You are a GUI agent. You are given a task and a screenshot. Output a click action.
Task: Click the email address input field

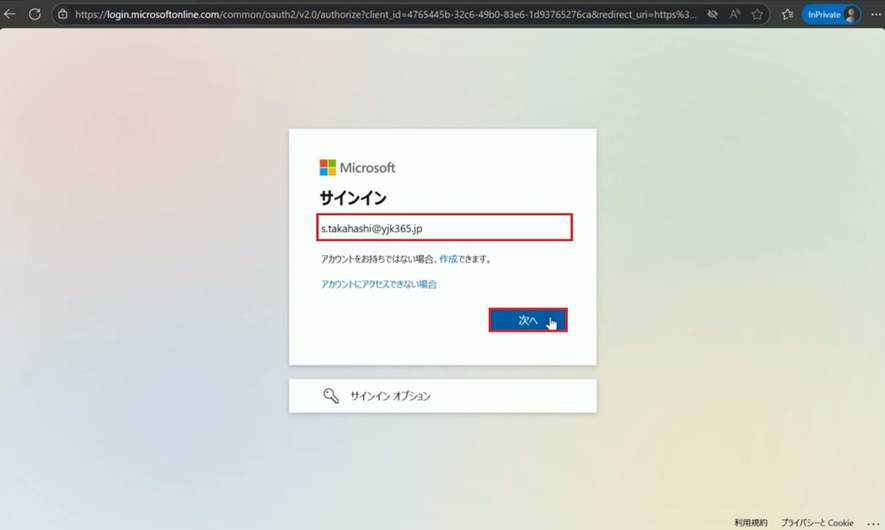pos(444,228)
